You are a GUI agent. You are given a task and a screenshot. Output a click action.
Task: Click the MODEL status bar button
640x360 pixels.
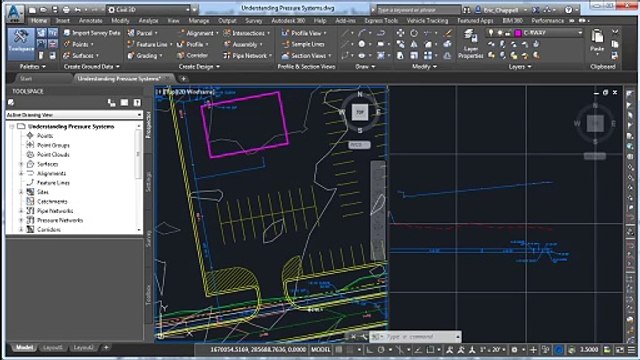click(320, 349)
